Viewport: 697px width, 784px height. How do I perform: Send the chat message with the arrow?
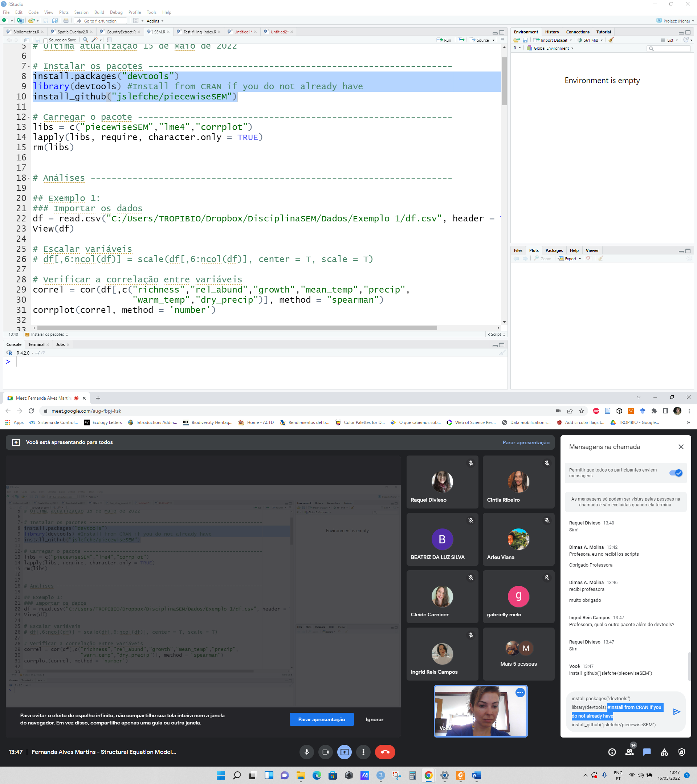coord(677,712)
